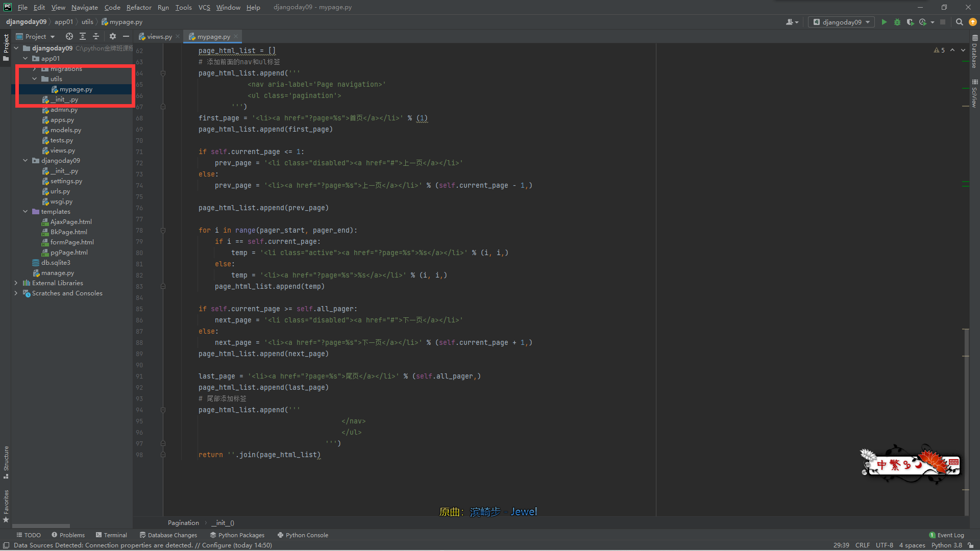This screenshot has height=551, width=980.
Task: Click the Stop process icon
Action: [x=943, y=22]
